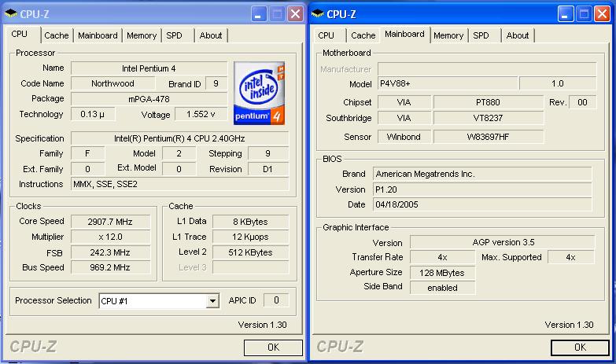Click Specification field Intel(R) Pentium(R) 4 CPU 2.40GHz
The image size is (616, 364).
point(179,138)
